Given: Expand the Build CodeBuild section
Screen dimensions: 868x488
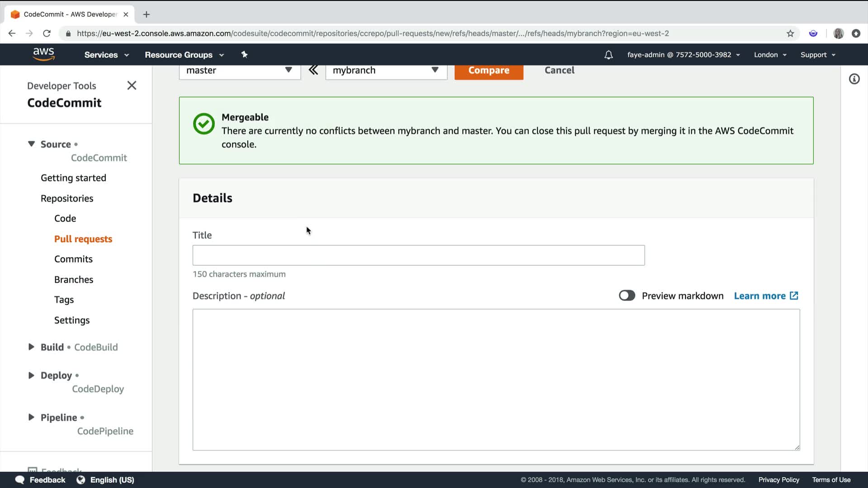Looking at the screenshot, I should (x=31, y=347).
